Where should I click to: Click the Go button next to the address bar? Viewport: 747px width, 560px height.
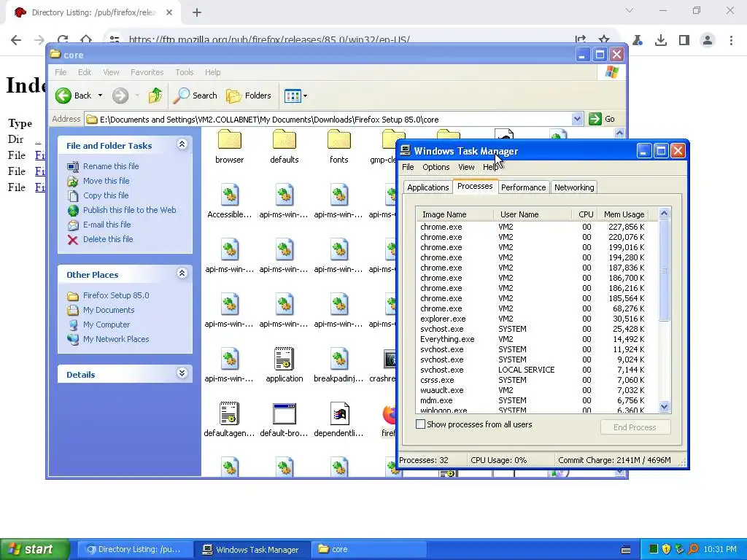[602, 119]
